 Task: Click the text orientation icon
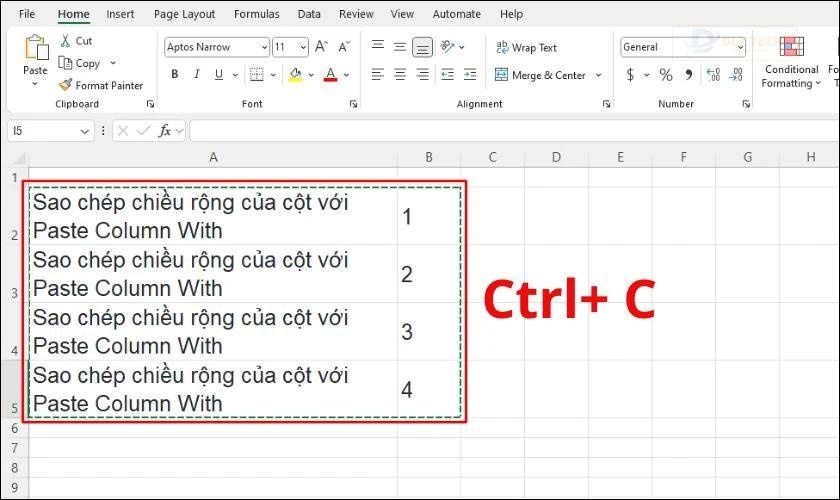(448, 47)
